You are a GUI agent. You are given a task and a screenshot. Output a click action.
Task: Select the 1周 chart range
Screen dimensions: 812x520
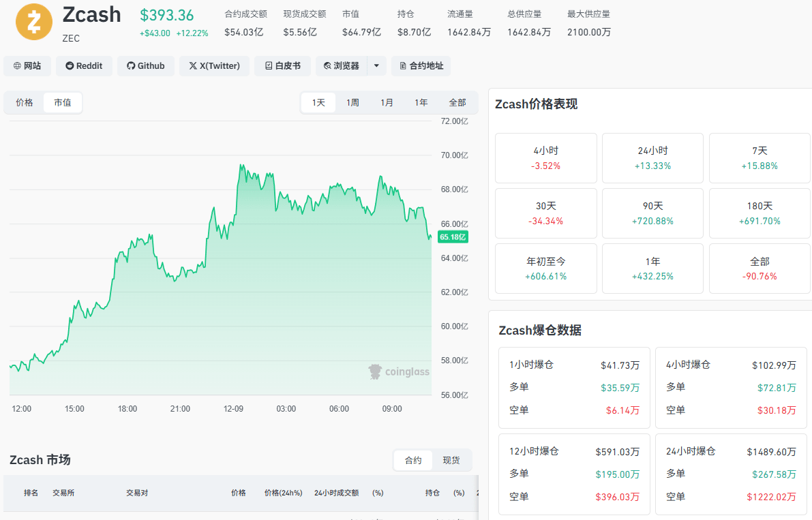click(352, 102)
